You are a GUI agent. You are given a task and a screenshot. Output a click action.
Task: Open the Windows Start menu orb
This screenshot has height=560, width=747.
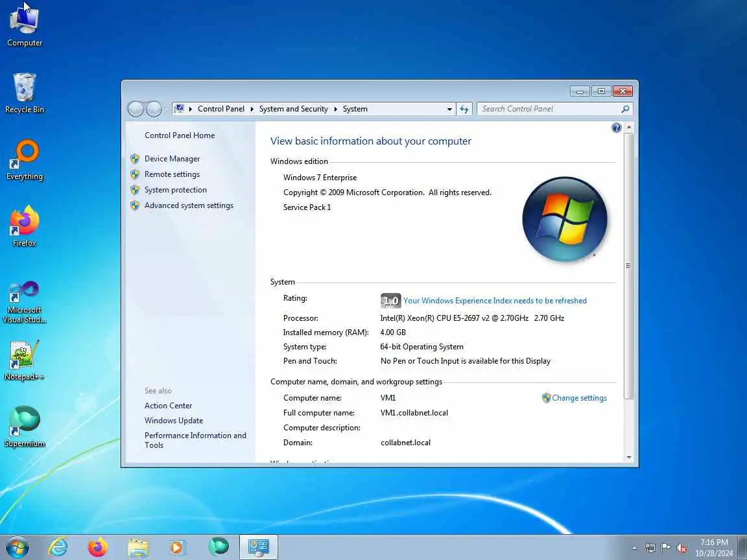[17, 547]
